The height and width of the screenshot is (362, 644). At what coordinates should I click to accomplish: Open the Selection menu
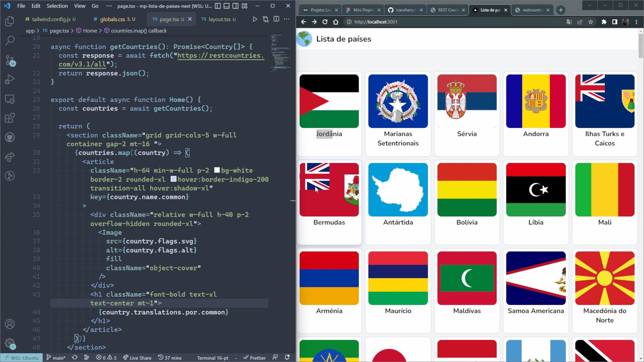click(57, 6)
